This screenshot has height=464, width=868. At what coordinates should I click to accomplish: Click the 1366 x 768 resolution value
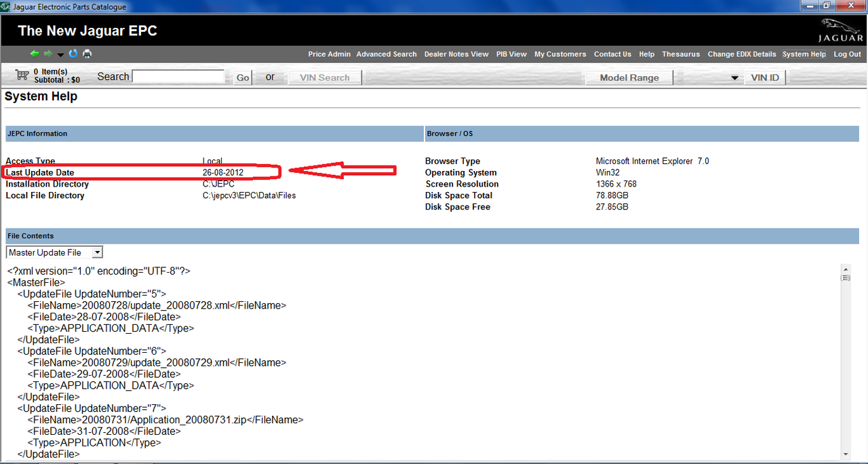coord(616,184)
